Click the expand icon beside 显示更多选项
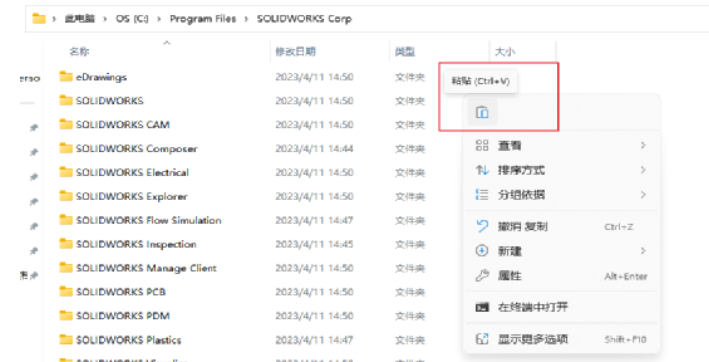The width and height of the screenshot is (709, 362). (x=482, y=339)
